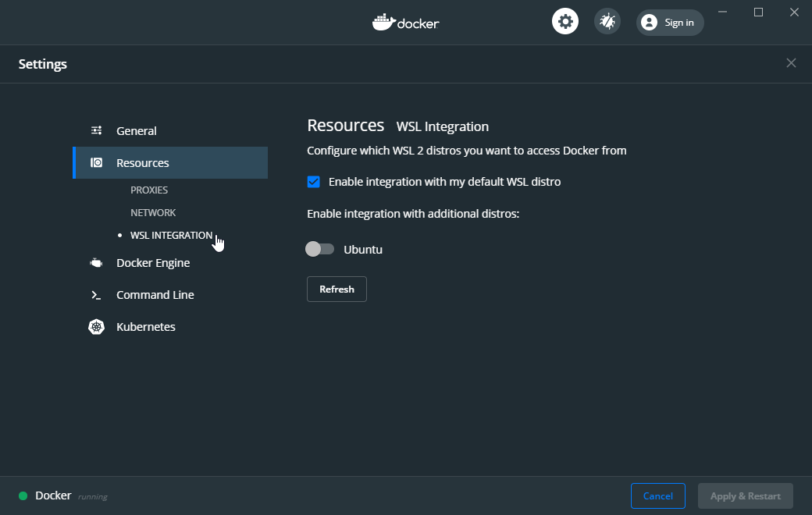Screen dimensions: 812x515
Task: Close the Docker Desktop window
Action: pos(794,12)
